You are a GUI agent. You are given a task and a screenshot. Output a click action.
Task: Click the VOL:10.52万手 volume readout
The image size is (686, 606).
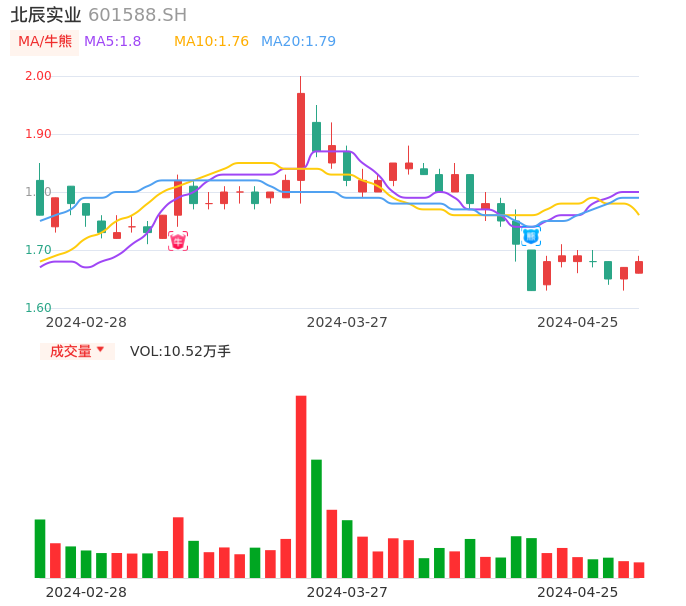click(x=180, y=351)
